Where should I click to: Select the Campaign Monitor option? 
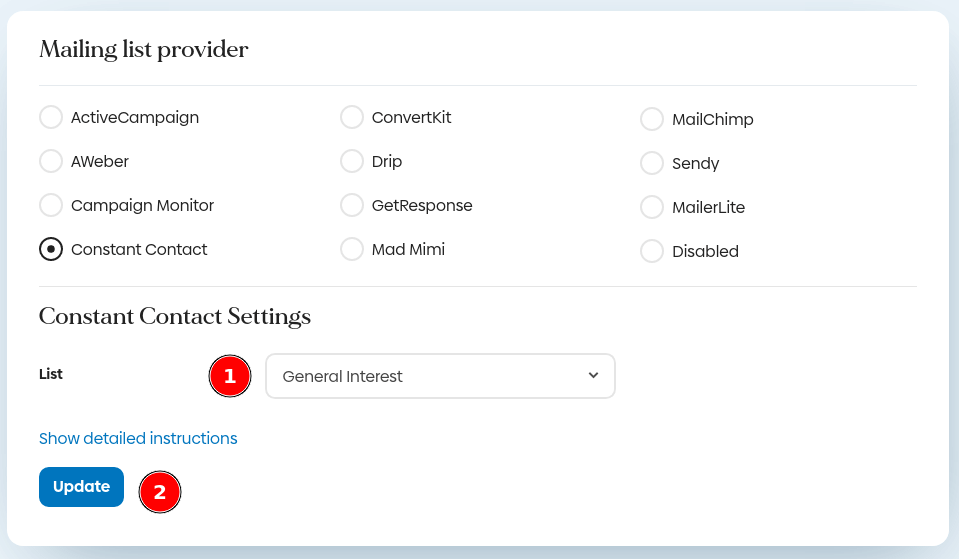51,206
